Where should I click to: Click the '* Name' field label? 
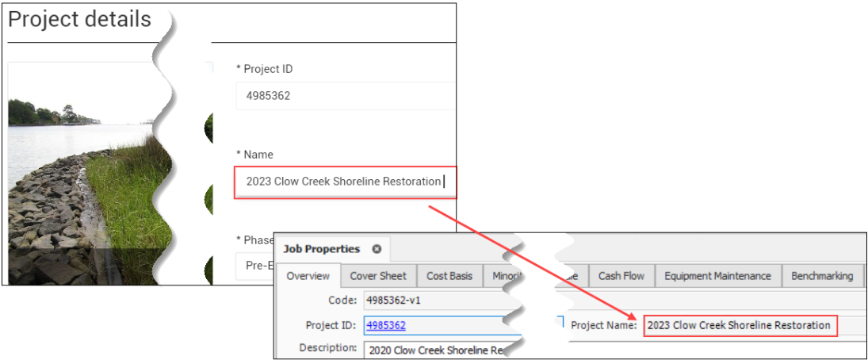(254, 155)
